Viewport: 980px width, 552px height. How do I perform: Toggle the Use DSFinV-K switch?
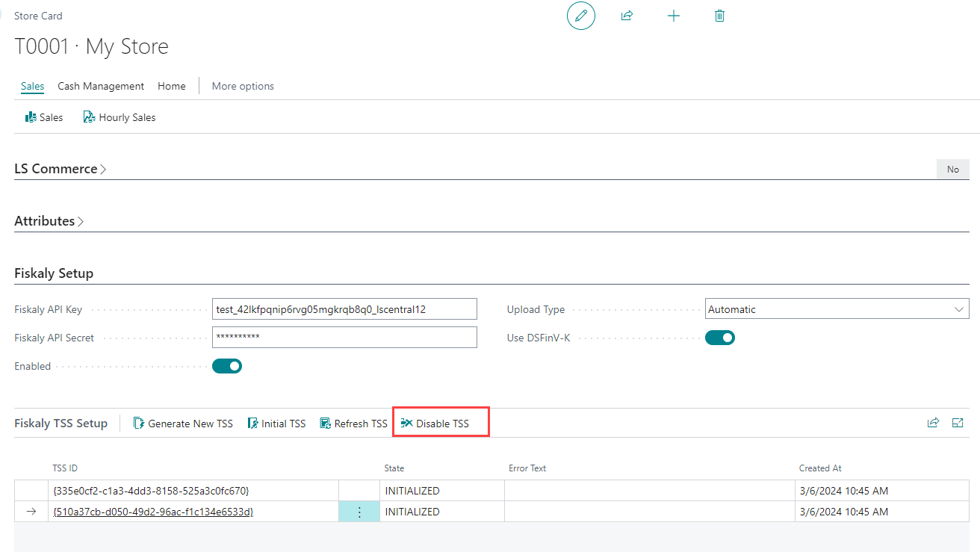[x=720, y=338]
